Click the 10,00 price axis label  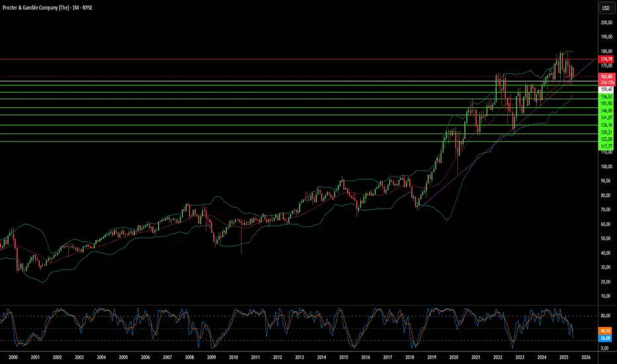click(606, 296)
